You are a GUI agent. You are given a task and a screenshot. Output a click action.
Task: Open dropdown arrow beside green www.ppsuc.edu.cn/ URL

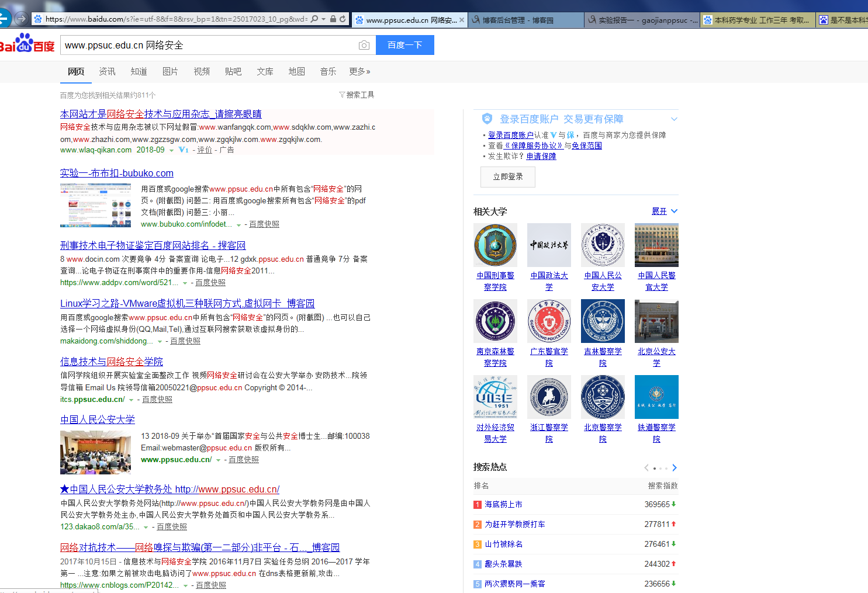pos(219,460)
